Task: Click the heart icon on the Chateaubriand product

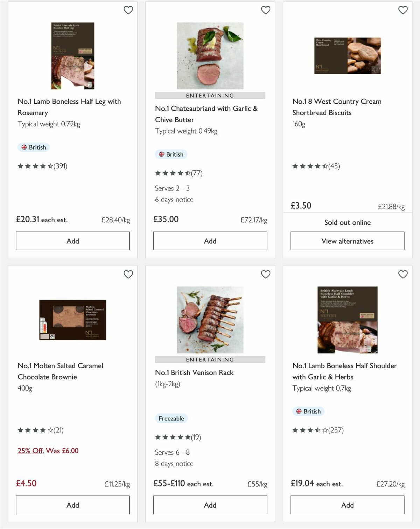Action: click(266, 11)
